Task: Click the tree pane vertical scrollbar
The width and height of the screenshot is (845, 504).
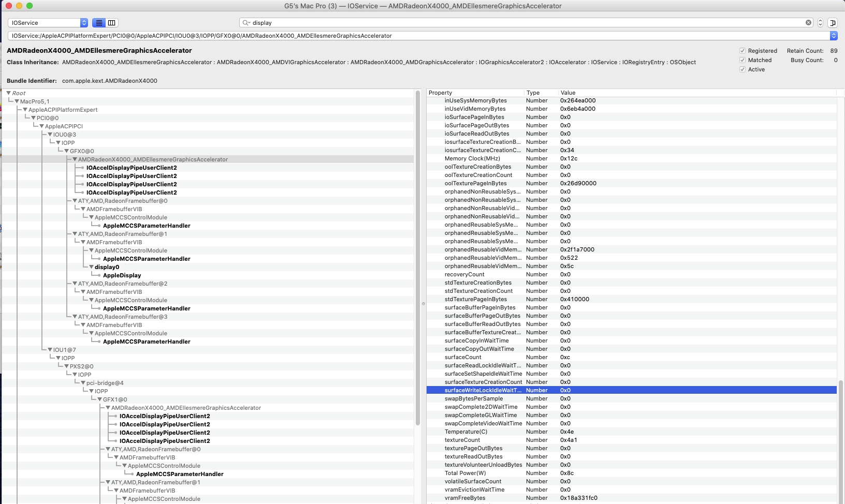Action: click(x=418, y=259)
